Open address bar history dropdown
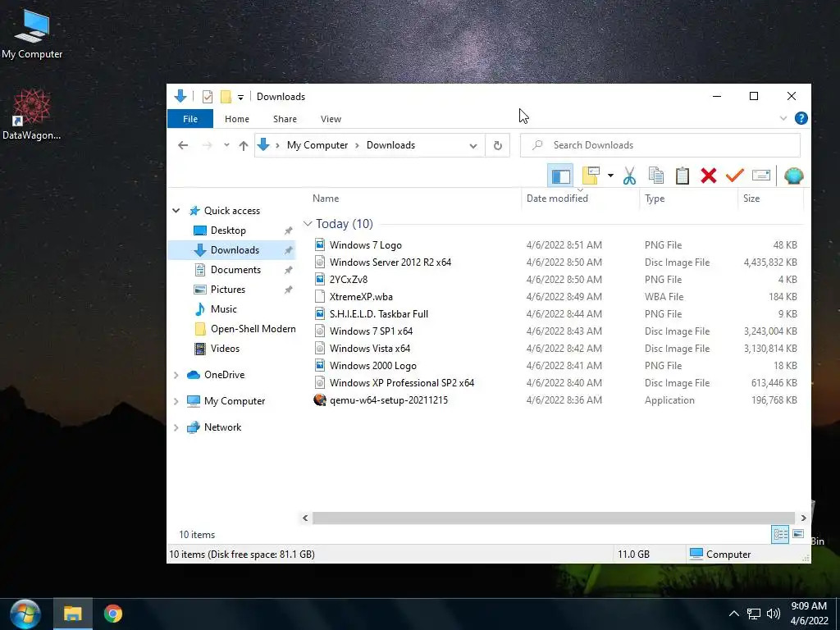Screen dimensions: 840x630 473,146
